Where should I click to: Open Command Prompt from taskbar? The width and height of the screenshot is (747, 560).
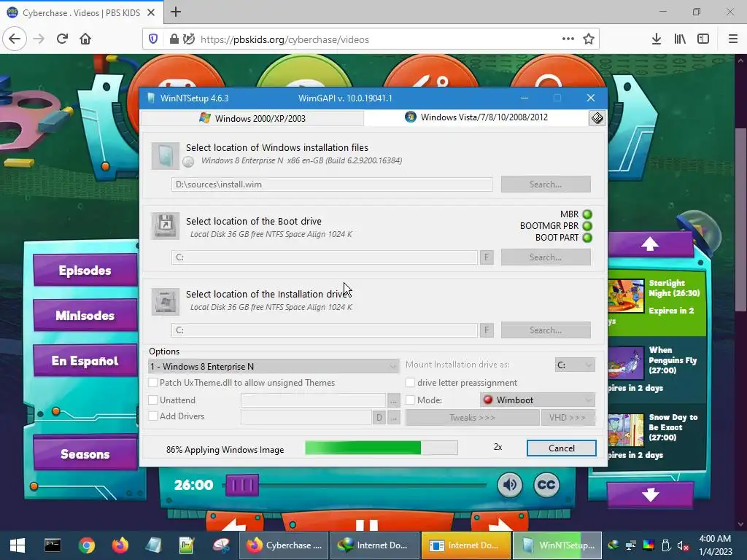(x=53, y=545)
